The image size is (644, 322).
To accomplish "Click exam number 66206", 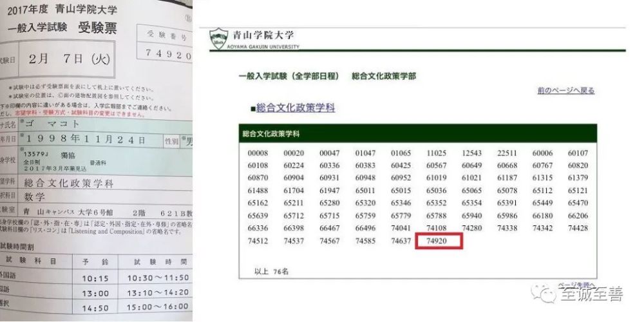I will click(578, 216).
